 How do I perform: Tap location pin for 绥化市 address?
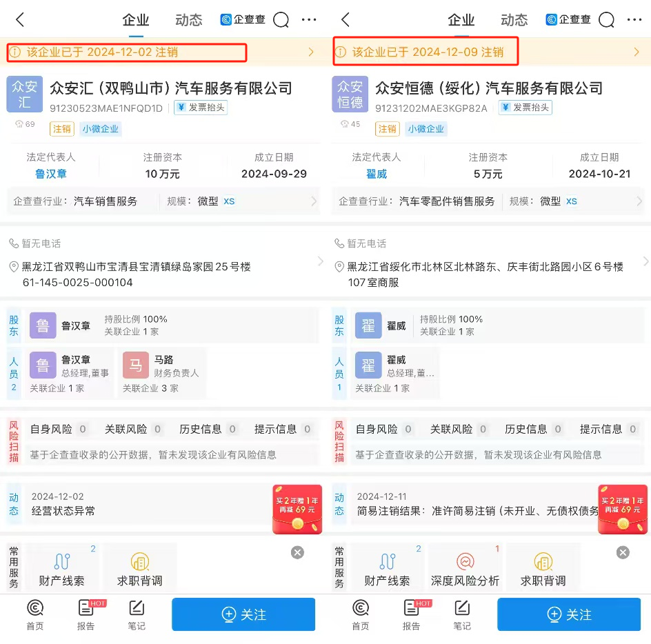click(x=339, y=267)
